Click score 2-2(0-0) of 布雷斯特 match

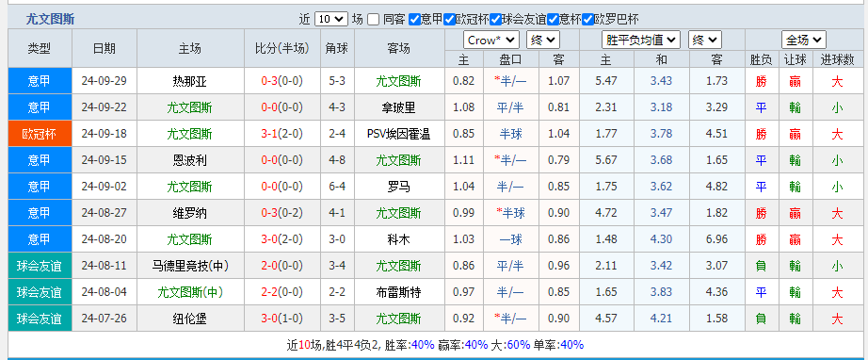click(x=281, y=292)
